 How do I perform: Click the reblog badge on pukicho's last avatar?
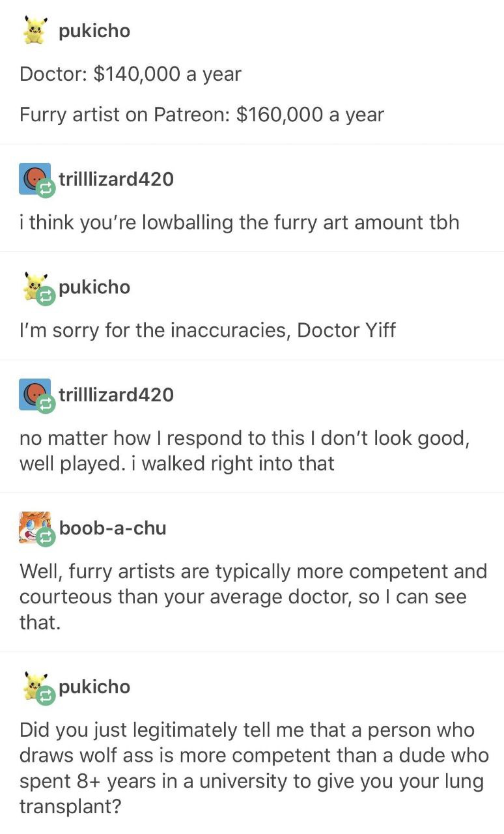pyautogui.click(x=47, y=697)
